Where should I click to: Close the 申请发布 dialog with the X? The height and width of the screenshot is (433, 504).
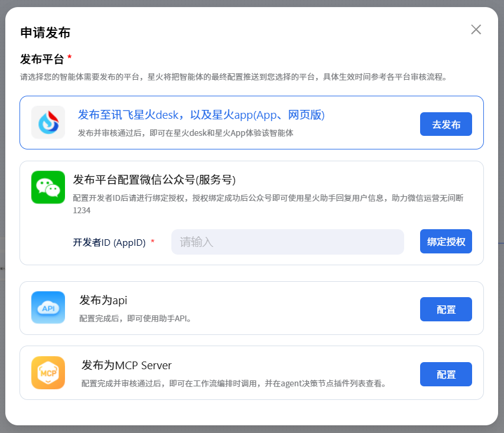[x=476, y=30]
